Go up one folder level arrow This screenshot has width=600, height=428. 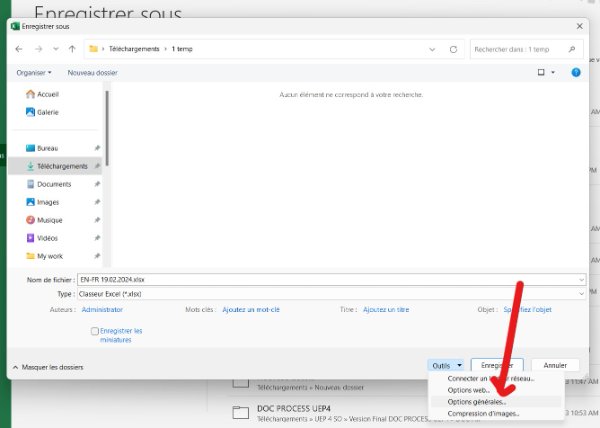coord(72,49)
